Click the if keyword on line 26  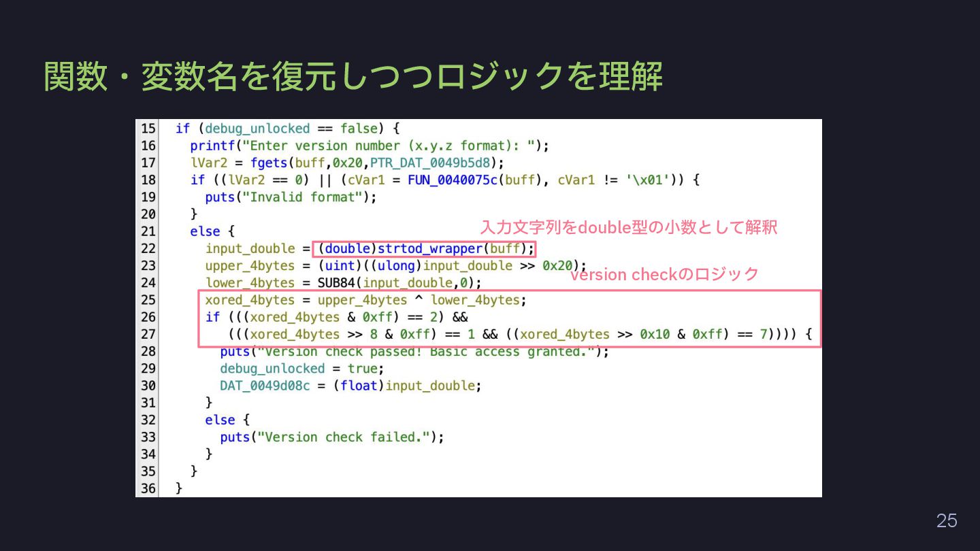pyautogui.click(x=212, y=317)
